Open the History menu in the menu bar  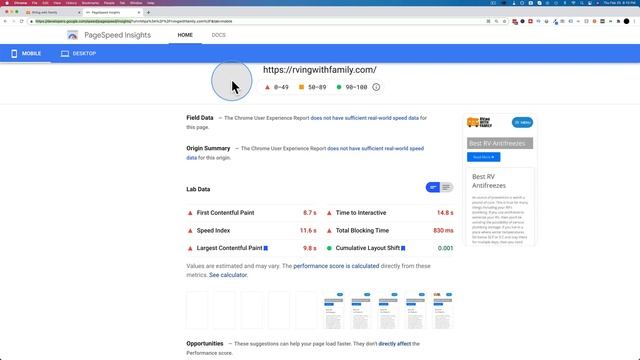click(71, 3)
